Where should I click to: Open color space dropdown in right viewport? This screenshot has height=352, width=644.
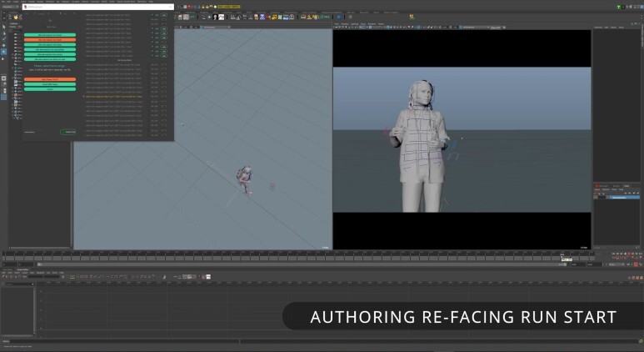coord(474,28)
